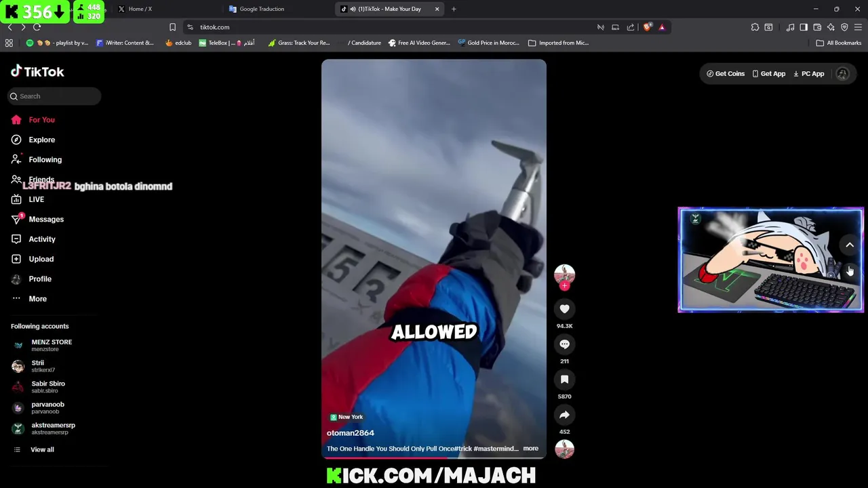868x488 pixels.
Task: Open Free AI Video Gener... bookmark
Action: (x=419, y=43)
